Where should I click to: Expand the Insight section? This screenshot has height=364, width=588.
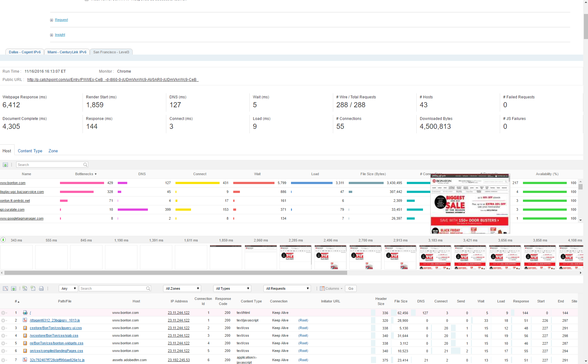click(60, 35)
